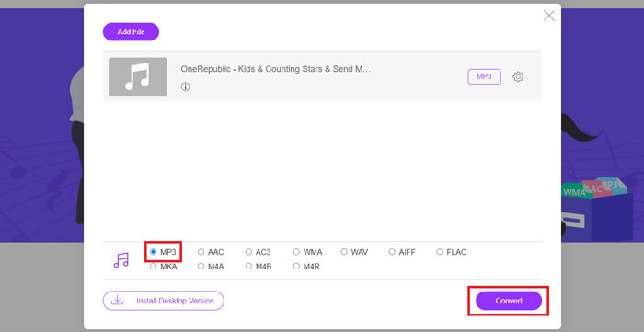Close the converter dialog with the X
Viewport: 644px width, 332px height.
[x=548, y=16]
